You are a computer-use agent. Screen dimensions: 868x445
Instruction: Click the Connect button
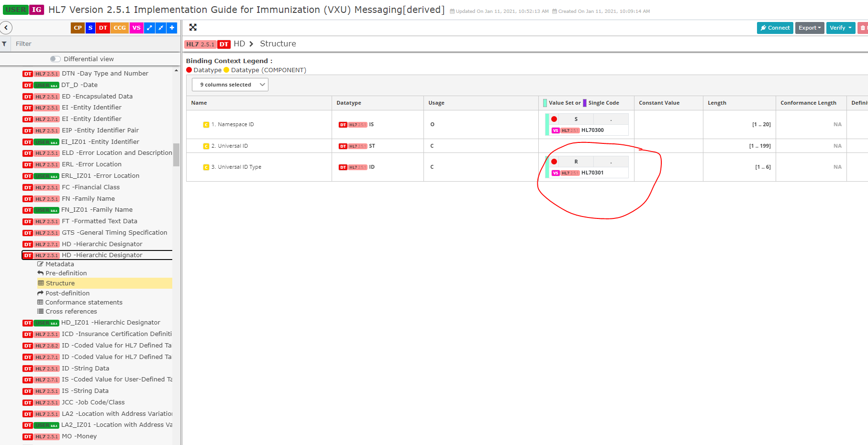coord(775,28)
